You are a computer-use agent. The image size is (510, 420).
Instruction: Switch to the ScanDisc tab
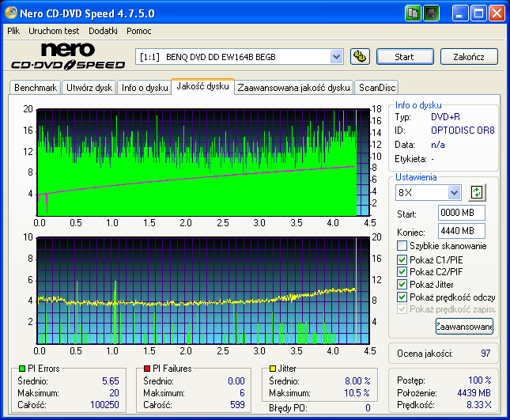click(377, 88)
